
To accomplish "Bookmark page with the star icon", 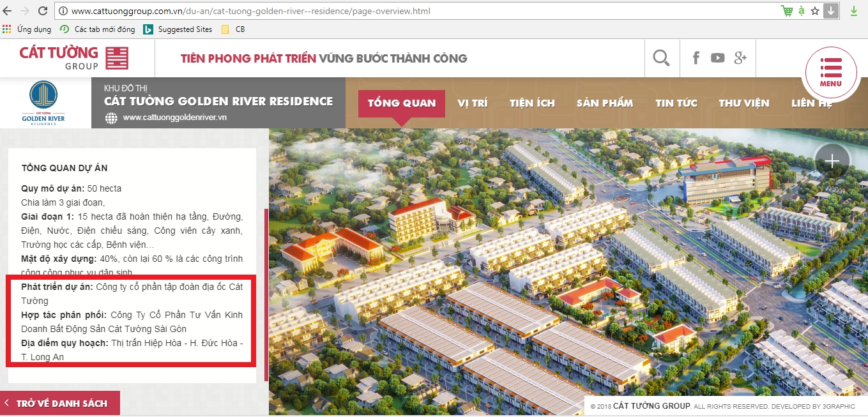I will coord(815,11).
